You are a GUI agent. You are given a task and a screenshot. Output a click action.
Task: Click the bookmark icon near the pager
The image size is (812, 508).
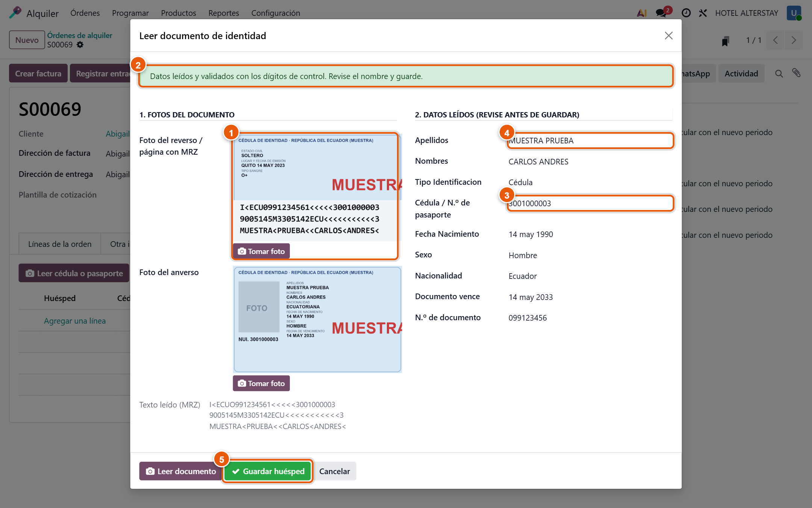tap(726, 41)
